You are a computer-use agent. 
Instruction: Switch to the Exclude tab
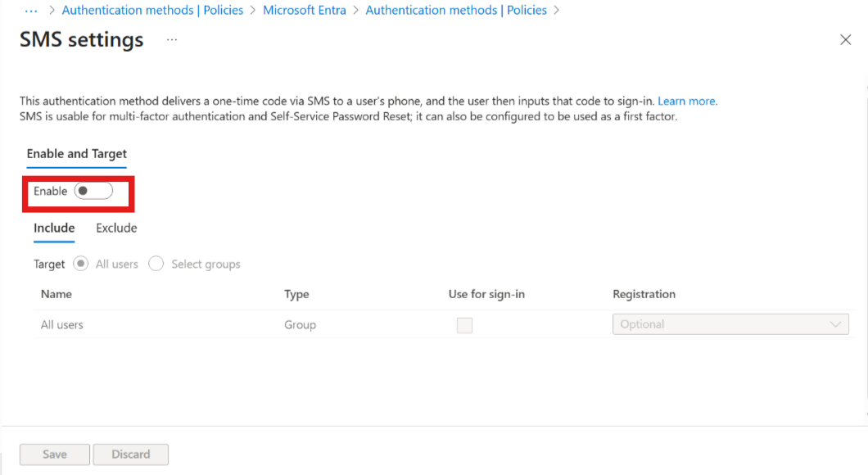[x=115, y=228]
